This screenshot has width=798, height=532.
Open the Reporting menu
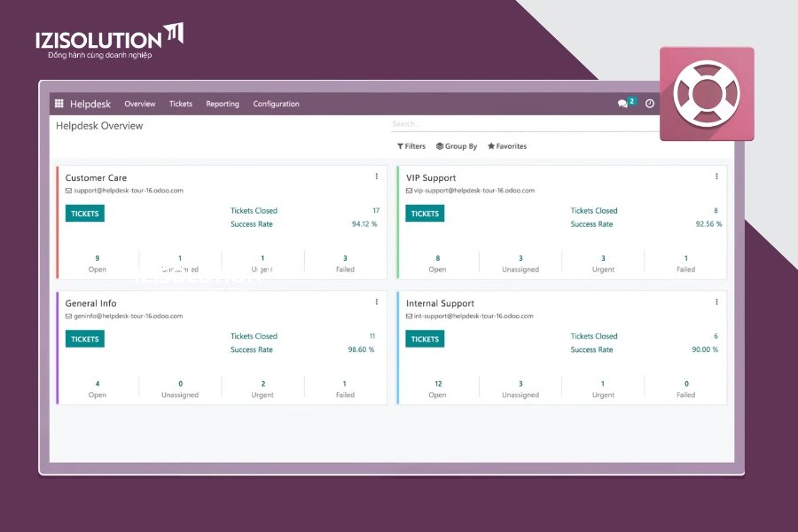[x=223, y=104]
